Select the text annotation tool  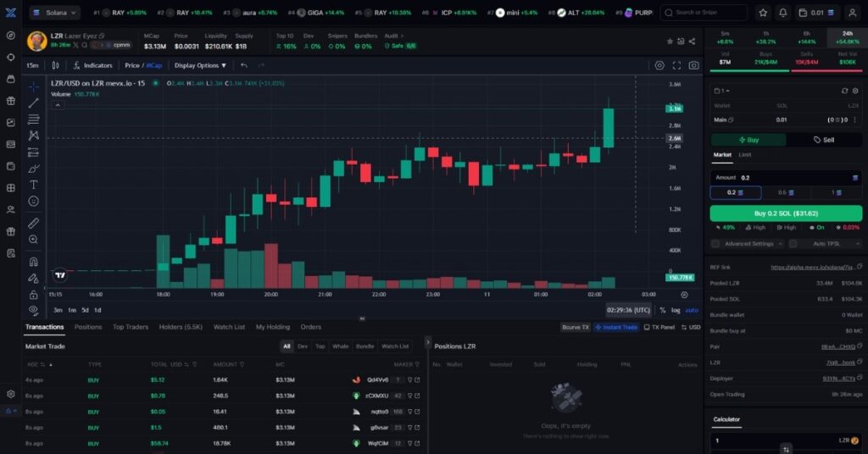(x=34, y=185)
